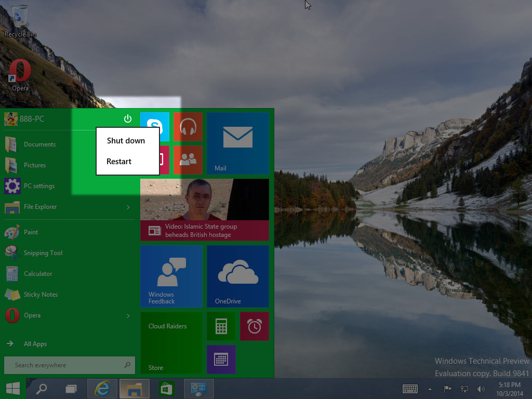Click the 888-PC user account avatar
Viewport: 532px width, 399px height.
tap(11, 119)
